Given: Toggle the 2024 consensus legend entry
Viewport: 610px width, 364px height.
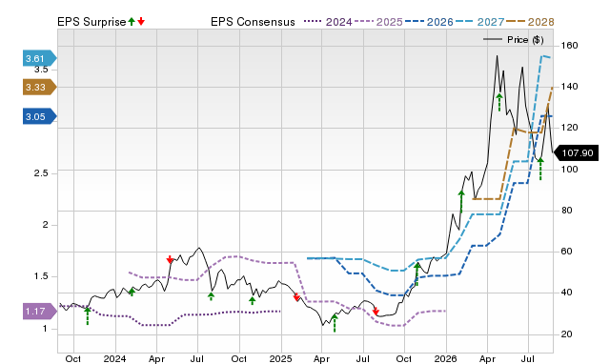Looking at the screenshot, I should tap(328, 22).
